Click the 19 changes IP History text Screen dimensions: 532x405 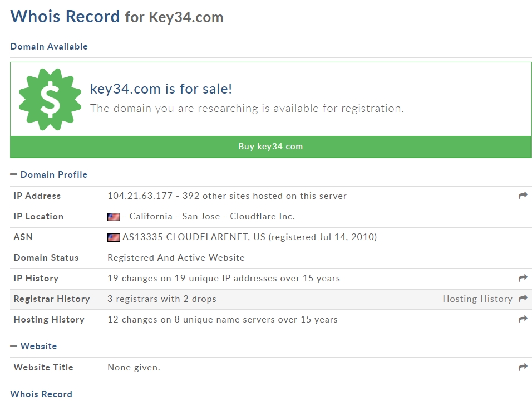(x=223, y=279)
